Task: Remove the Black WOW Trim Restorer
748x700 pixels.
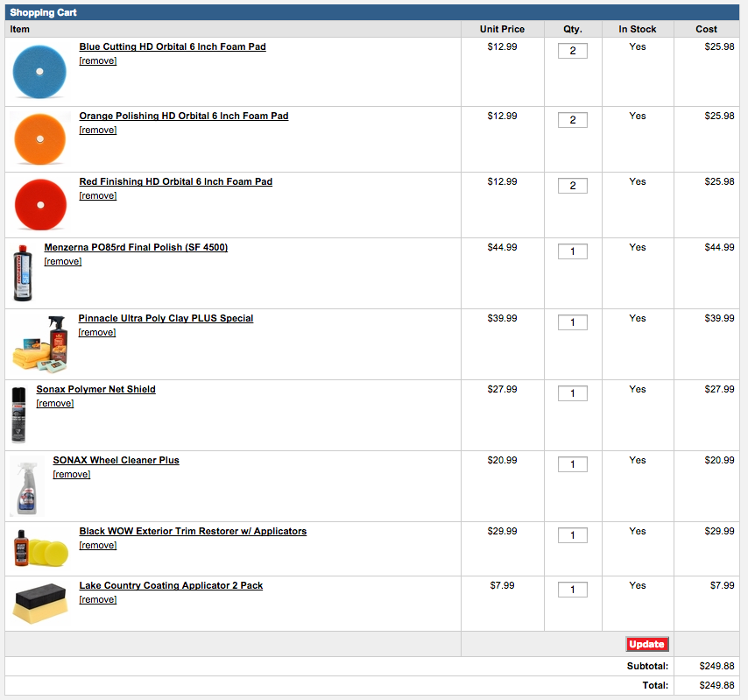Action: pos(98,547)
